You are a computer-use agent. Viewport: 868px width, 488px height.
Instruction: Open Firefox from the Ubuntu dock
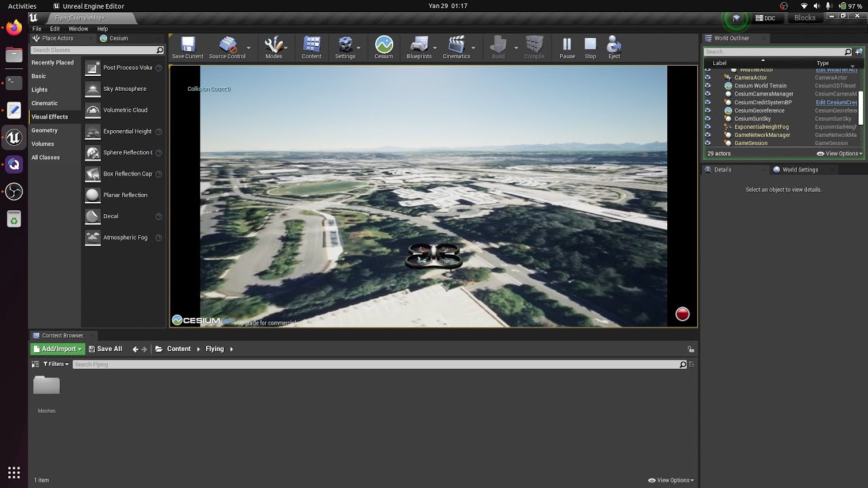click(x=14, y=28)
